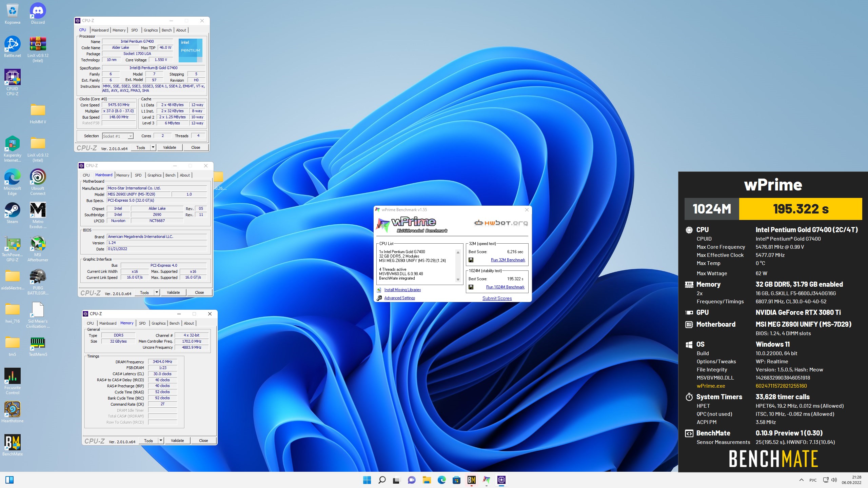Open CPU-Z from the taskbar

tap(501, 480)
